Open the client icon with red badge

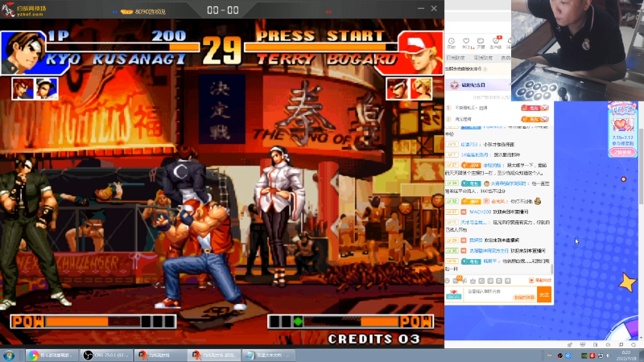tap(496, 43)
